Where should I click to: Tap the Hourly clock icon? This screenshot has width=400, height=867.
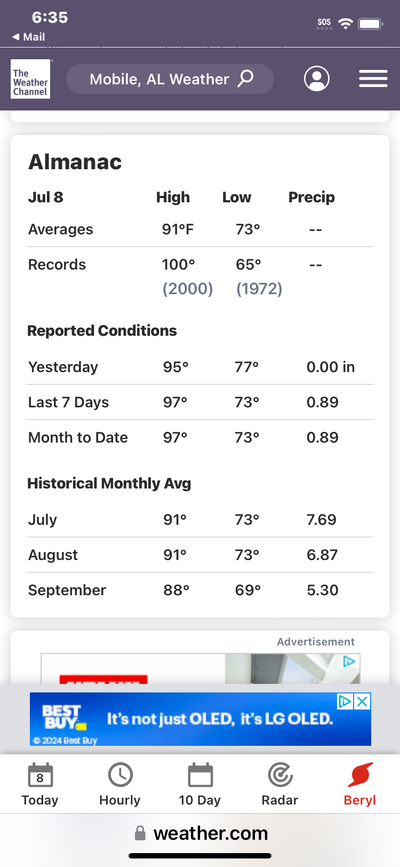120,775
